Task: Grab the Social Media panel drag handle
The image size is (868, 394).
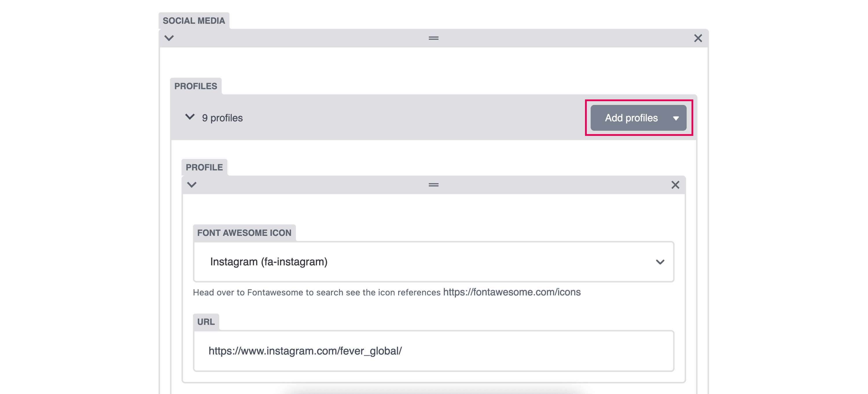Action: tap(433, 38)
